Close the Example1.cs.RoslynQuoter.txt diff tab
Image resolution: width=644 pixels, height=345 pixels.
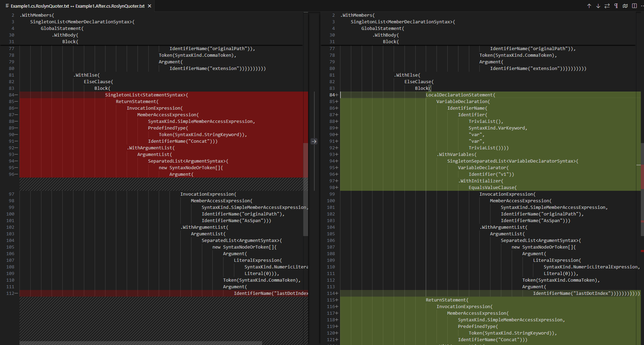(x=149, y=6)
